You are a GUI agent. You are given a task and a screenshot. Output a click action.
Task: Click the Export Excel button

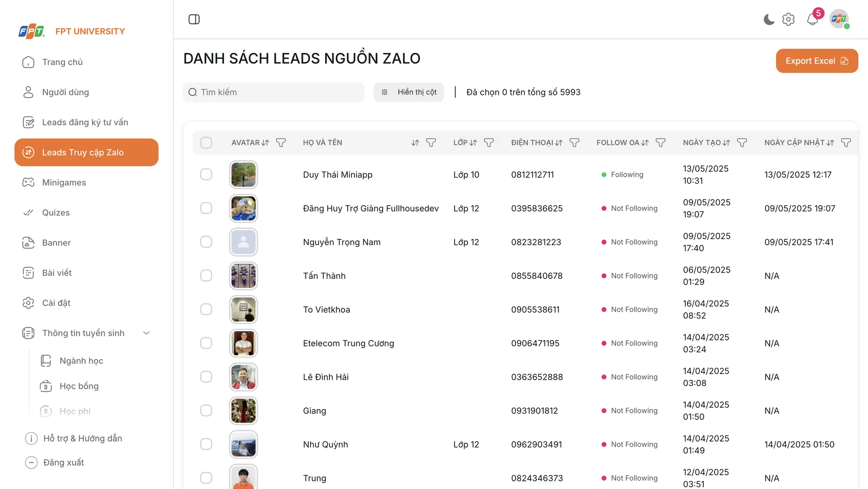(816, 61)
